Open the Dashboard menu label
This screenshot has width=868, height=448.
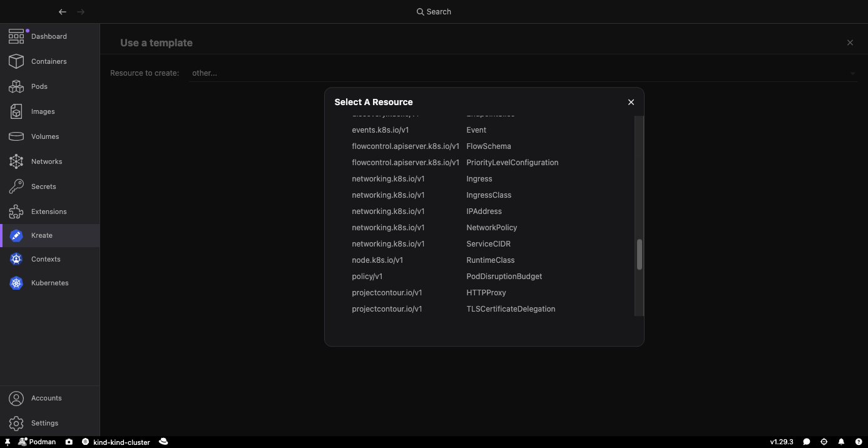pos(49,36)
